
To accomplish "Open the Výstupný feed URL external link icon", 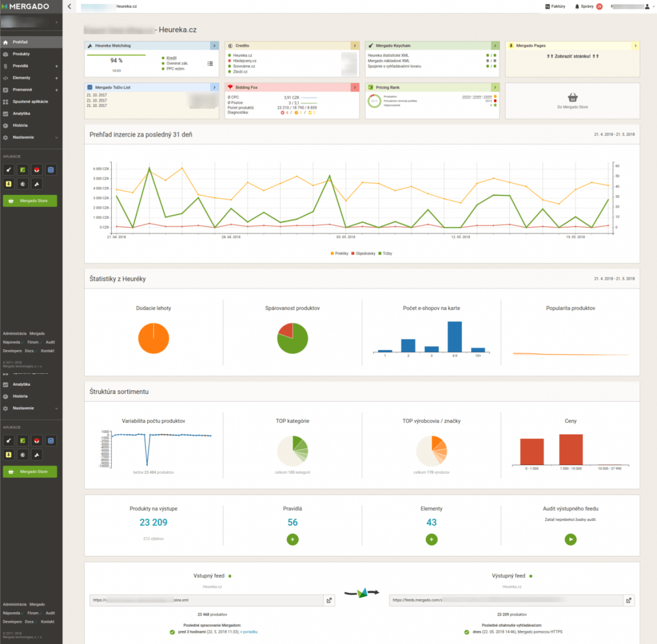I will click(x=629, y=600).
